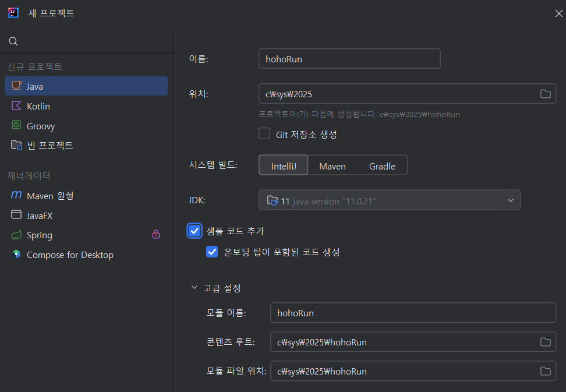This screenshot has width=566, height=392.
Task: Browse folder for 위치 field
Action: [x=546, y=94]
